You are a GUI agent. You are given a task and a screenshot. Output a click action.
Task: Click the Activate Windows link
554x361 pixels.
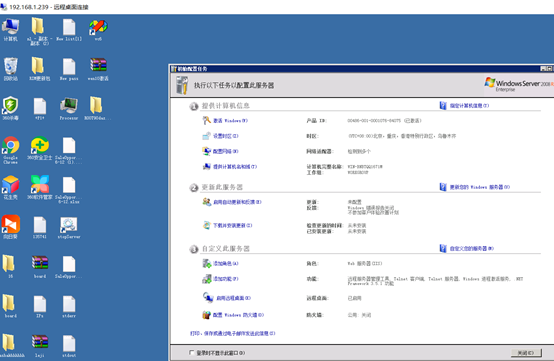[230, 121]
